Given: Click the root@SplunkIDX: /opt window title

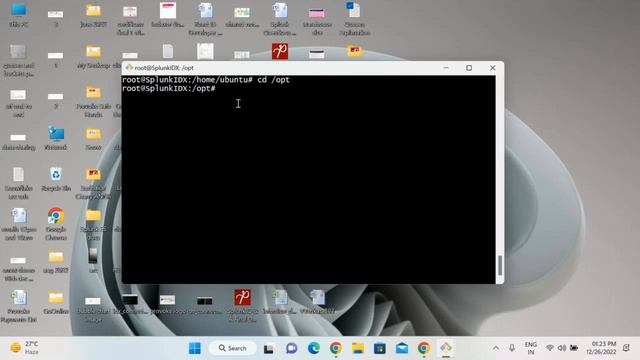Looking at the screenshot, I should [x=164, y=68].
